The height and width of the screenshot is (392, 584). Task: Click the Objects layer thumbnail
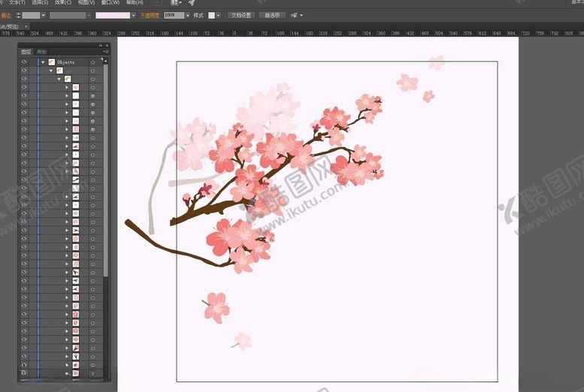tap(52, 62)
